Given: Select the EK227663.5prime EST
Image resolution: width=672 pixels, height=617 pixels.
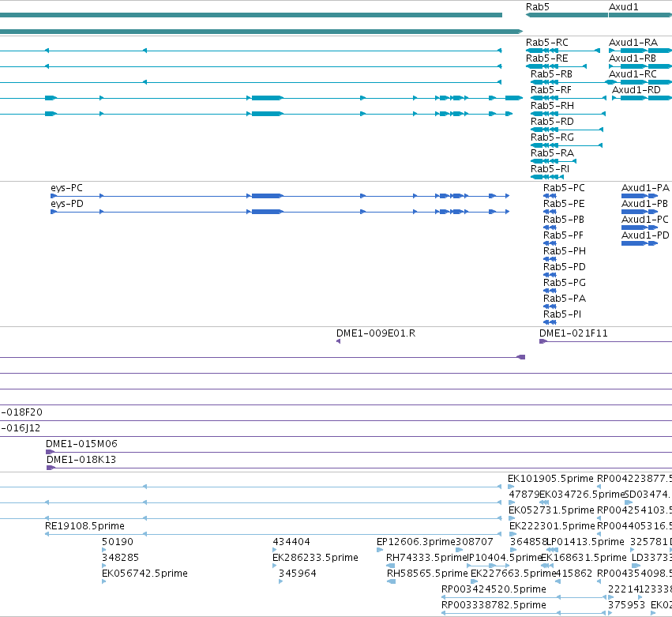Looking at the screenshot, I should tap(513, 574).
